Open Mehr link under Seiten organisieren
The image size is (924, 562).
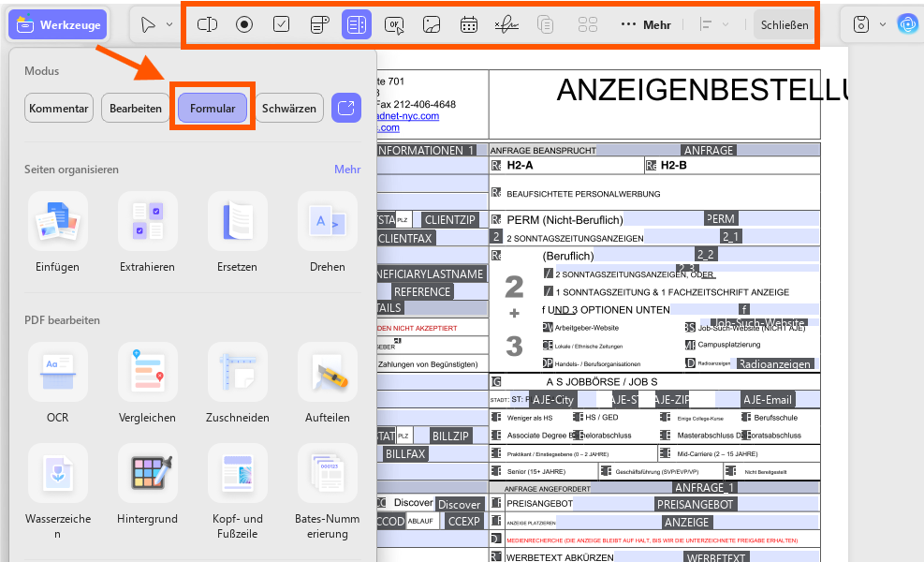click(x=347, y=170)
